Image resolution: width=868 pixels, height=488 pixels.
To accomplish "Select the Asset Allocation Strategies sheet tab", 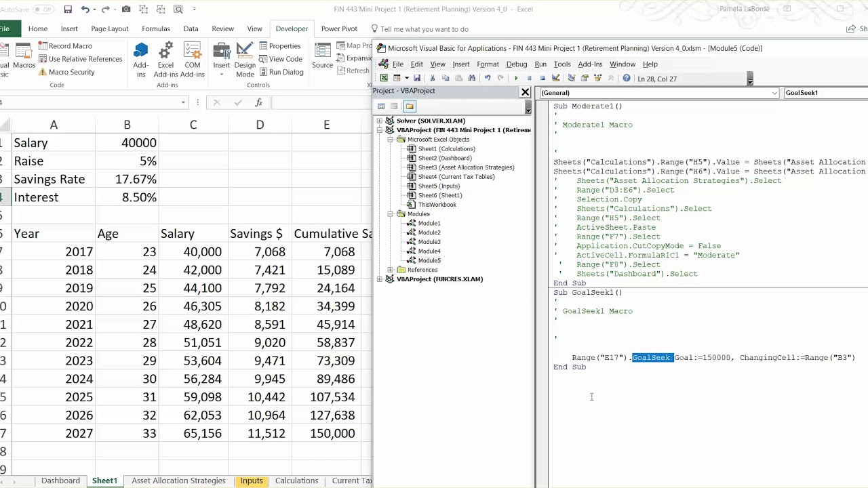I will (178, 481).
